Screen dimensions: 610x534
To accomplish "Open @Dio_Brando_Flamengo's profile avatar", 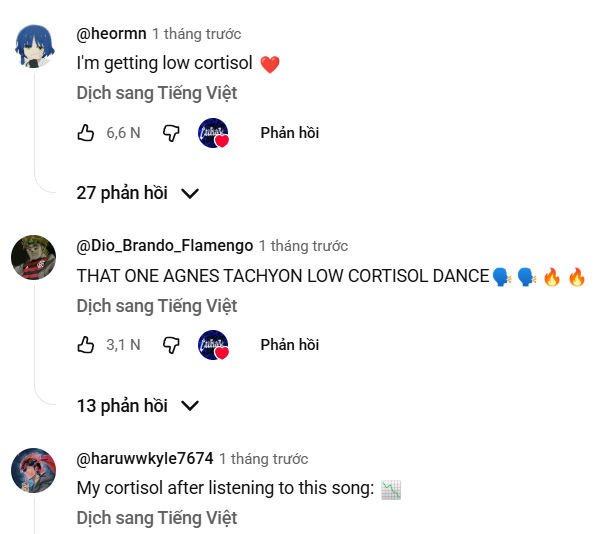I will pos(33,257).
